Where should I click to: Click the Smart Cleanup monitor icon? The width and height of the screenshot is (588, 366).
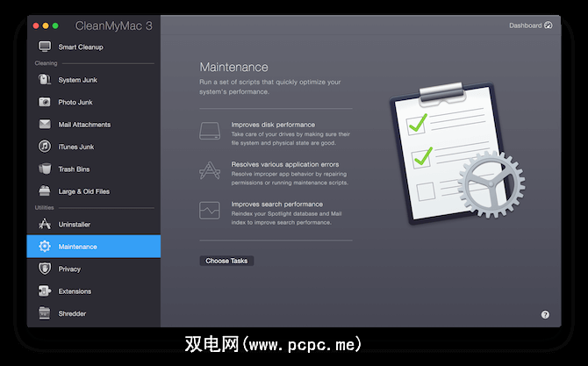point(45,47)
